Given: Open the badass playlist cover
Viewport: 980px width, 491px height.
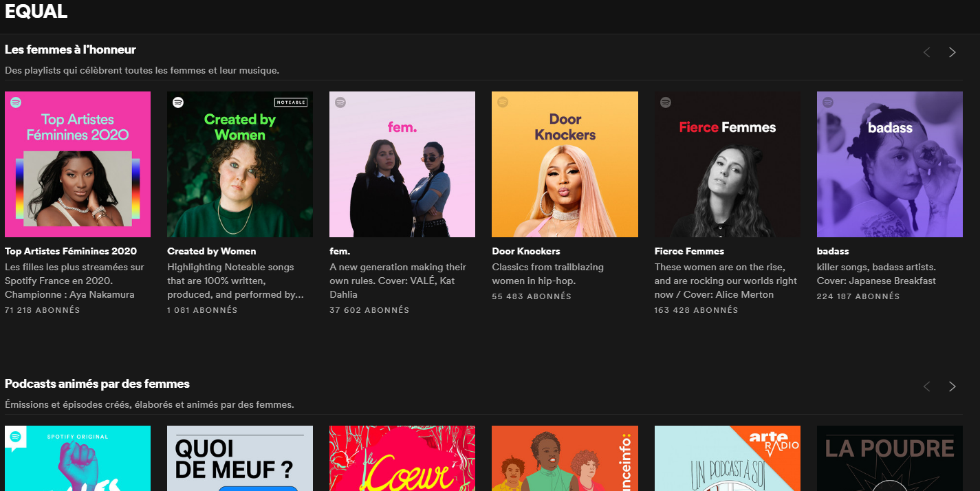Looking at the screenshot, I should pyautogui.click(x=890, y=164).
